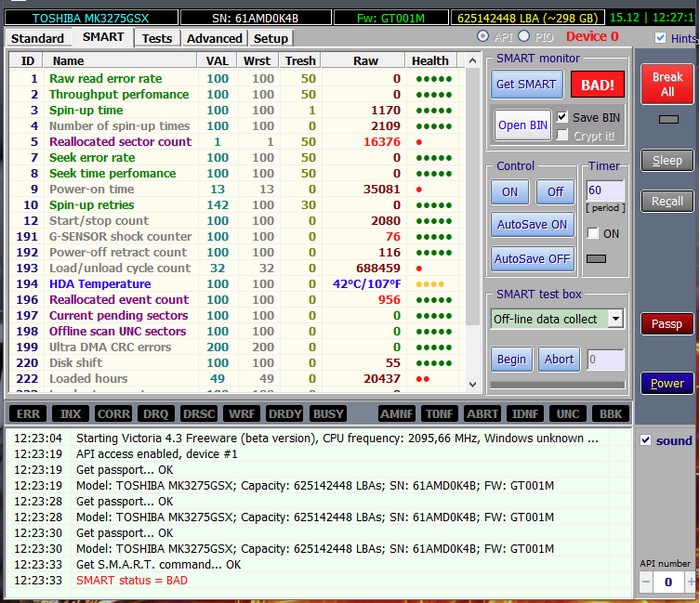Click the ERR status indicator

click(x=28, y=413)
